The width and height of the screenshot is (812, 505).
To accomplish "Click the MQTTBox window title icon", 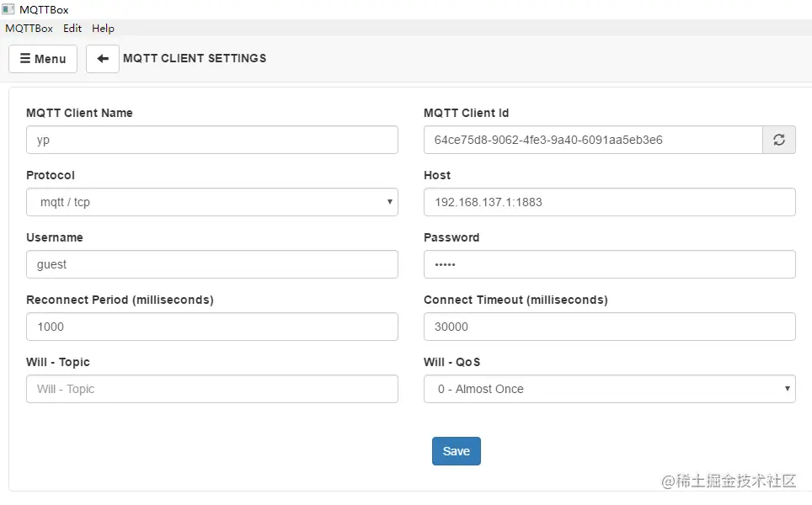I will (x=8, y=9).
